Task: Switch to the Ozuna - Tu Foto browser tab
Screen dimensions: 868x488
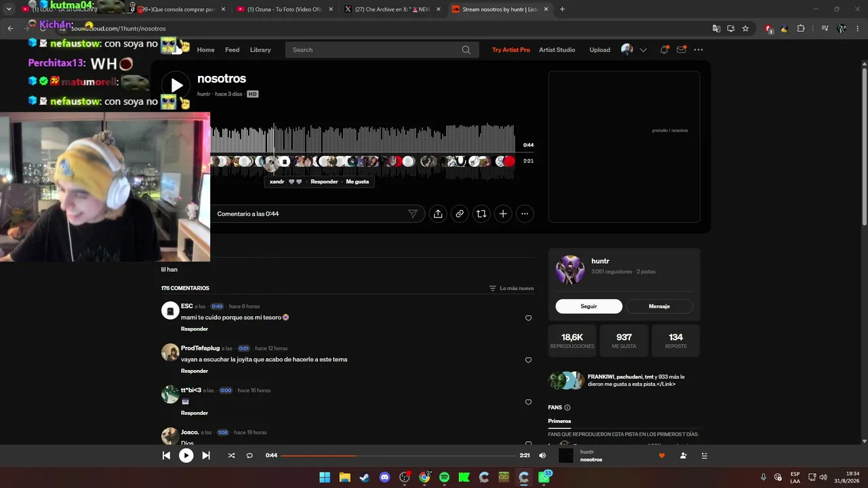Action: click(x=283, y=9)
